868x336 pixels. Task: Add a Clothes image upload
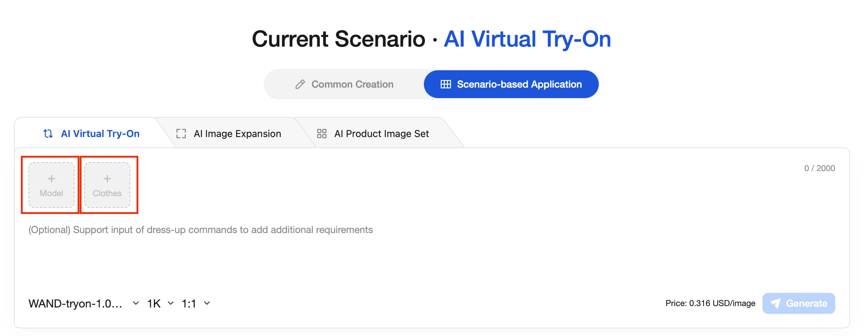tap(107, 185)
